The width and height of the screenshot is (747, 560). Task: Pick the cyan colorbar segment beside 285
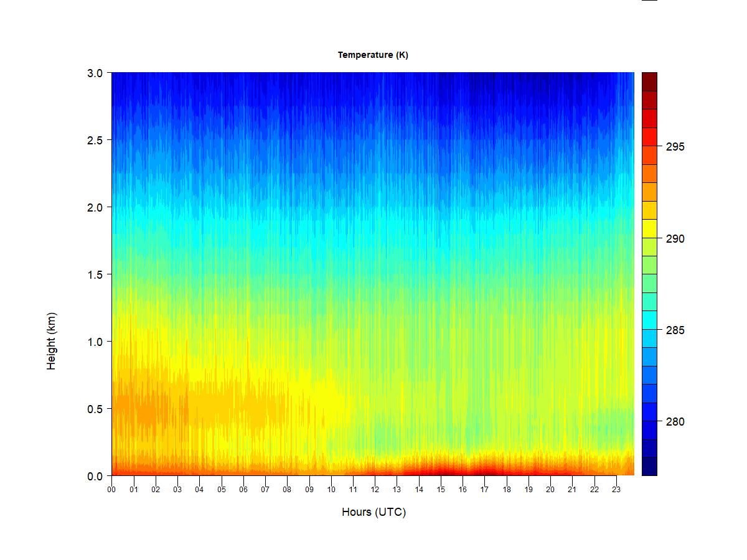649,320
